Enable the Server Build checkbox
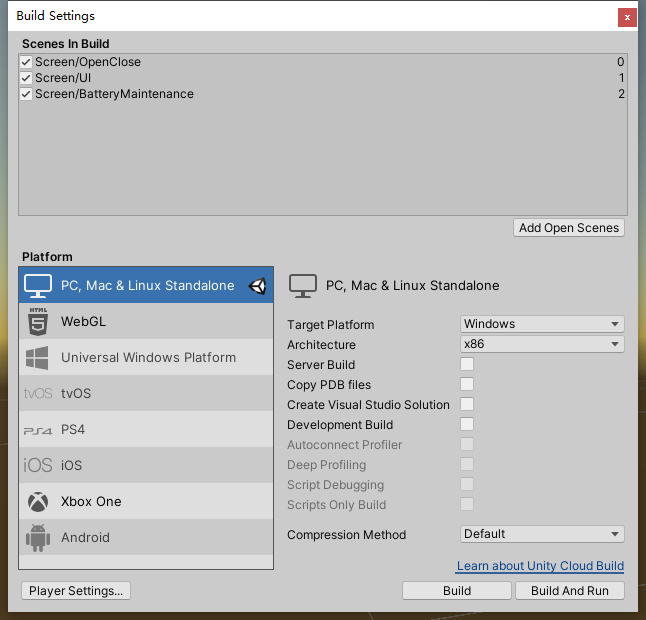Image resolution: width=646 pixels, height=620 pixels. 467,364
